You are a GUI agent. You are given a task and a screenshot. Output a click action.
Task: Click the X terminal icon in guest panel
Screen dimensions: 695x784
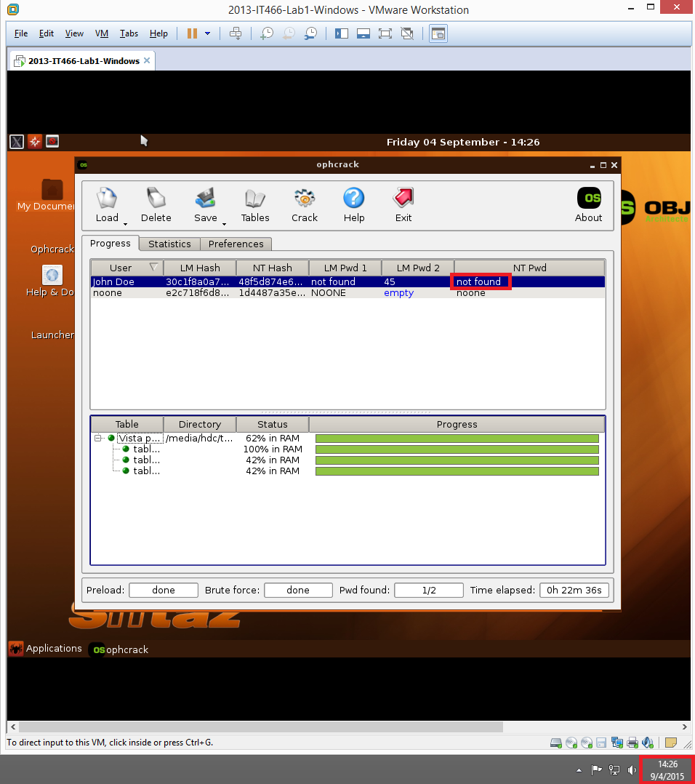pyautogui.click(x=17, y=142)
